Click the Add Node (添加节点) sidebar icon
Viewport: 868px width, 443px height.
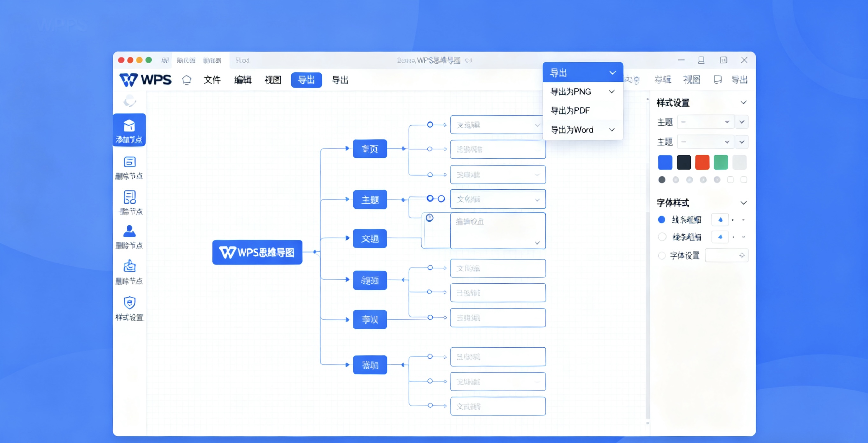[129, 130]
